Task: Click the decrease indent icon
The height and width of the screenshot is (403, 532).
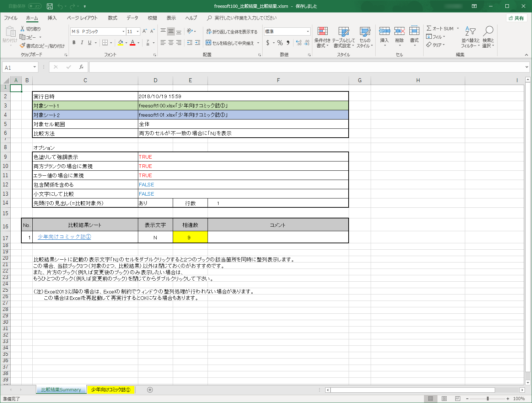Action: [x=190, y=43]
